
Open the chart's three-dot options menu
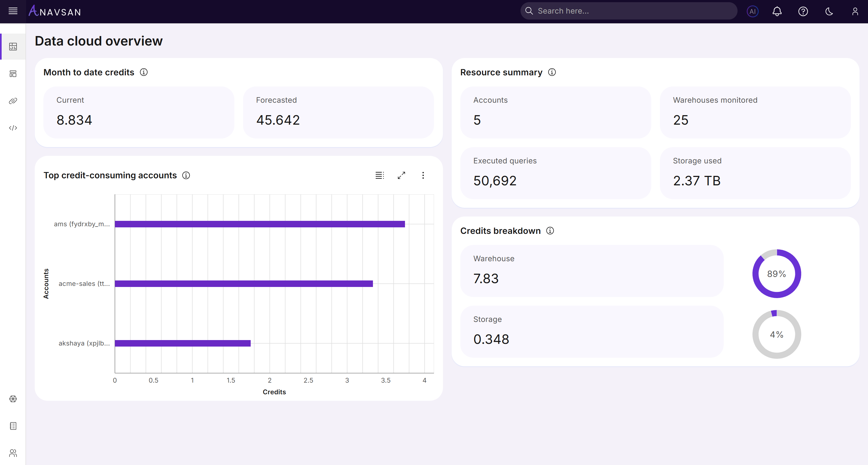(423, 175)
